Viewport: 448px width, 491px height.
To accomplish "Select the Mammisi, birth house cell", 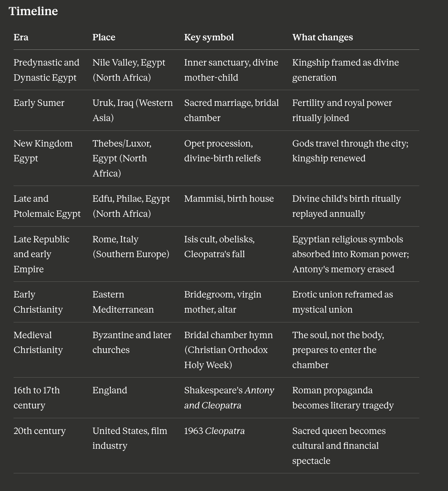I will 229,199.
